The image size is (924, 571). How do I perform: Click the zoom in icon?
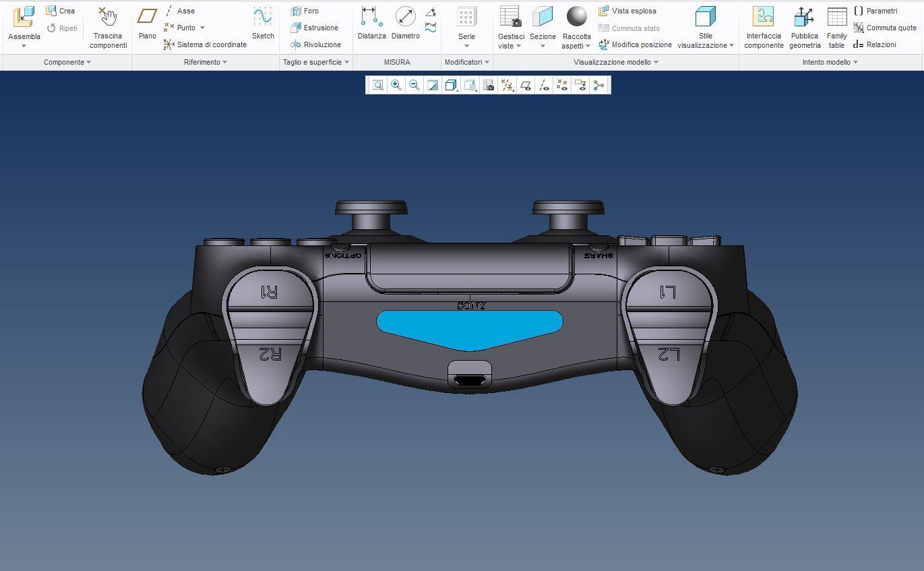pyautogui.click(x=396, y=85)
